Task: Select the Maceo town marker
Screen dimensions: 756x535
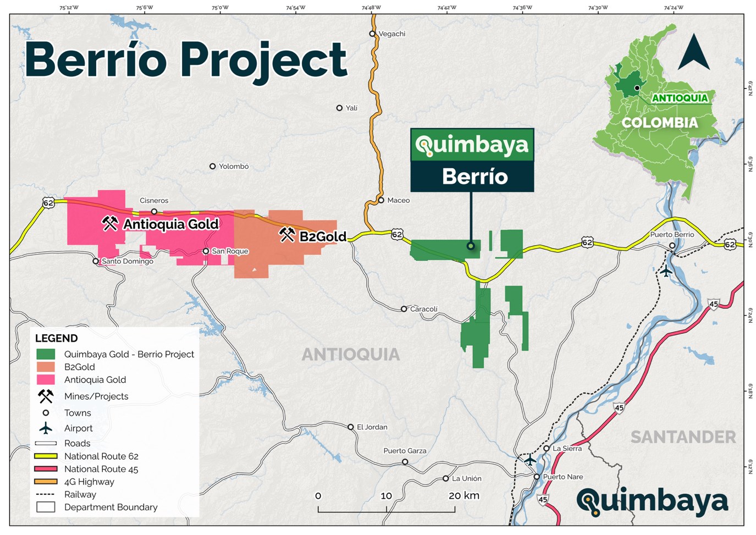Action: click(381, 200)
